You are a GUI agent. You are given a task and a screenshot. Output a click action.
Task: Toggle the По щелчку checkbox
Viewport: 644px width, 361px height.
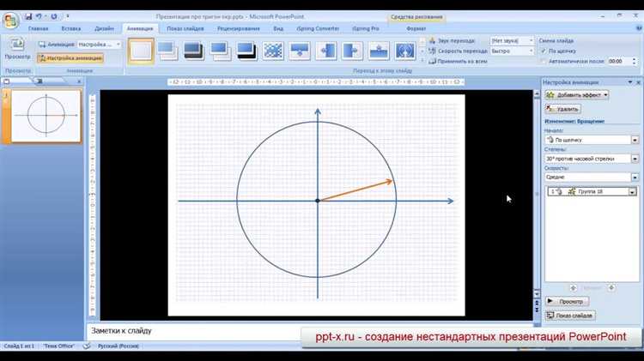click(544, 51)
